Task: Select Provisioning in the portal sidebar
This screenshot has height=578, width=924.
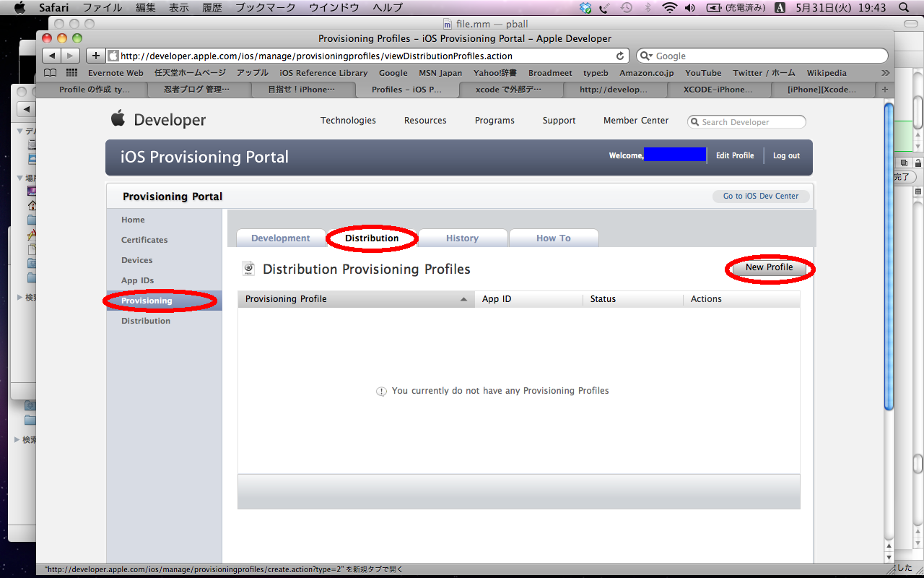Action: pyautogui.click(x=164, y=301)
